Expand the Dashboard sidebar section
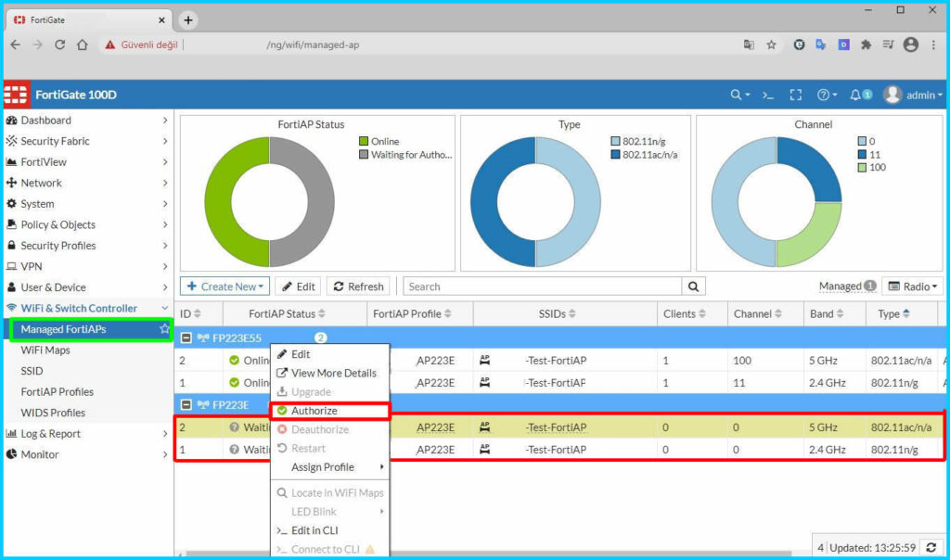This screenshot has height=560, width=950. click(x=87, y=121)
